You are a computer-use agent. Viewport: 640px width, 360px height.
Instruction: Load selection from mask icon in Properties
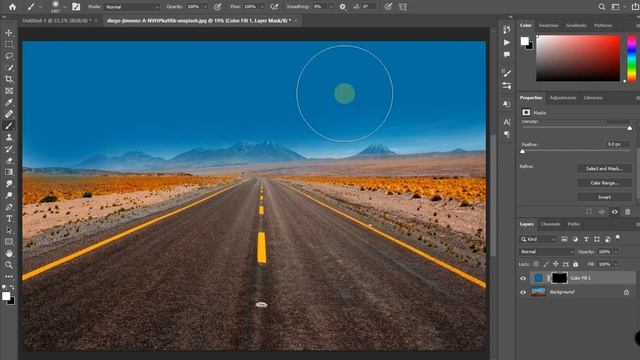589,211
